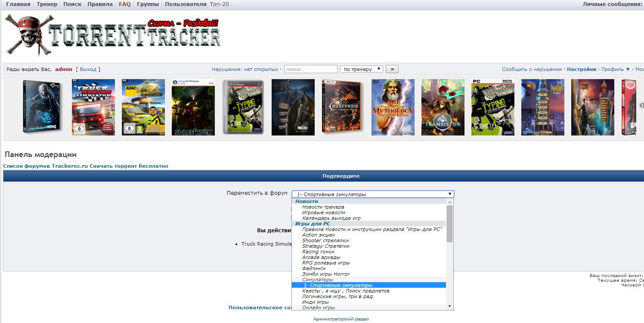Image resolution: width=644 pixels, height=323 pixels.
Task: Open the Топ-20 link
Action: coord(220,4)
